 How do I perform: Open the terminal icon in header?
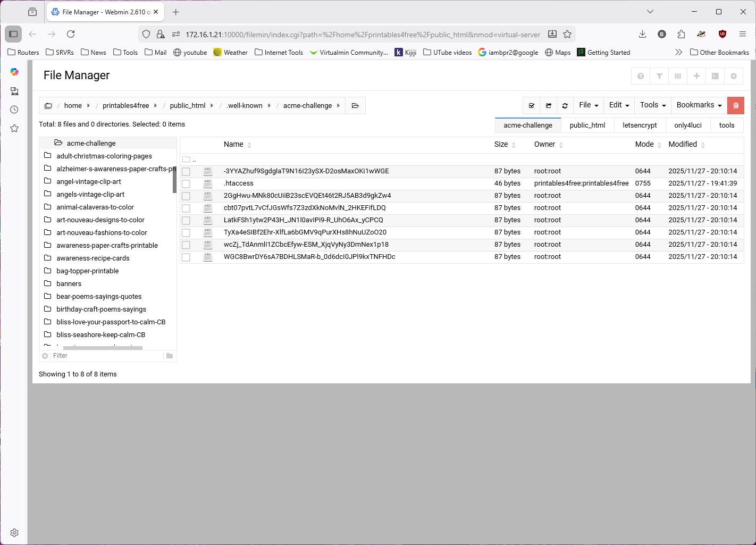point(715,76)
